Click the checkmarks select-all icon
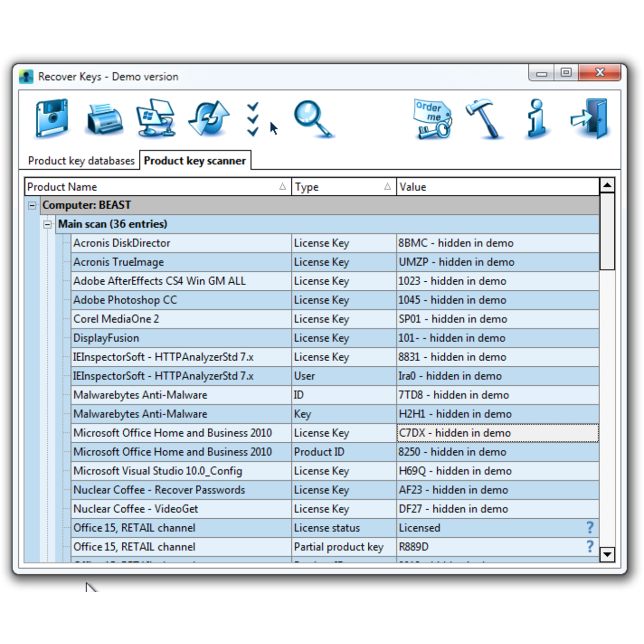Viewport: 644px width, 644px height. click(x=253, y=119)
